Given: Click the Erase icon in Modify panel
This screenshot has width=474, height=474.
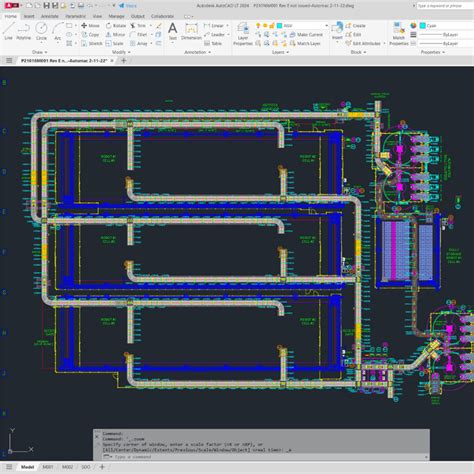Looking at the screenshot, I should coord(159,26).
